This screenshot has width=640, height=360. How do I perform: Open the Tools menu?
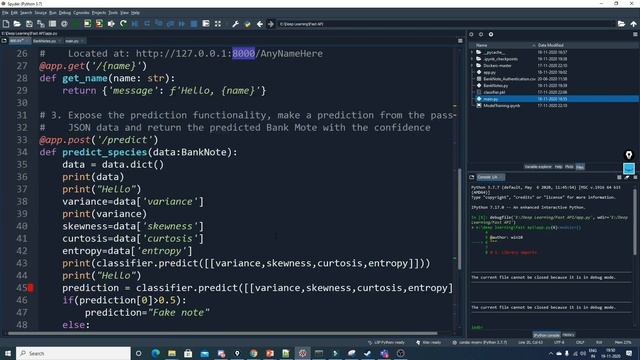click(113, 13)
